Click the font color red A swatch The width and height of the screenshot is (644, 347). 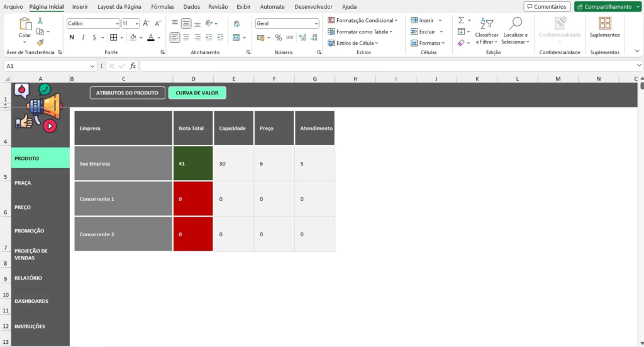click(150, 38)
